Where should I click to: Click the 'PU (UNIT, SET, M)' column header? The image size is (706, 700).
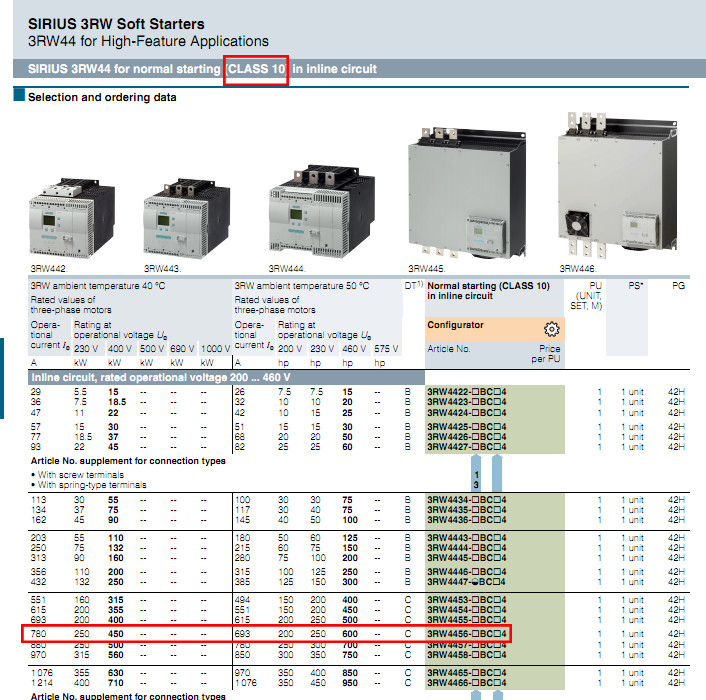(586, 296)
